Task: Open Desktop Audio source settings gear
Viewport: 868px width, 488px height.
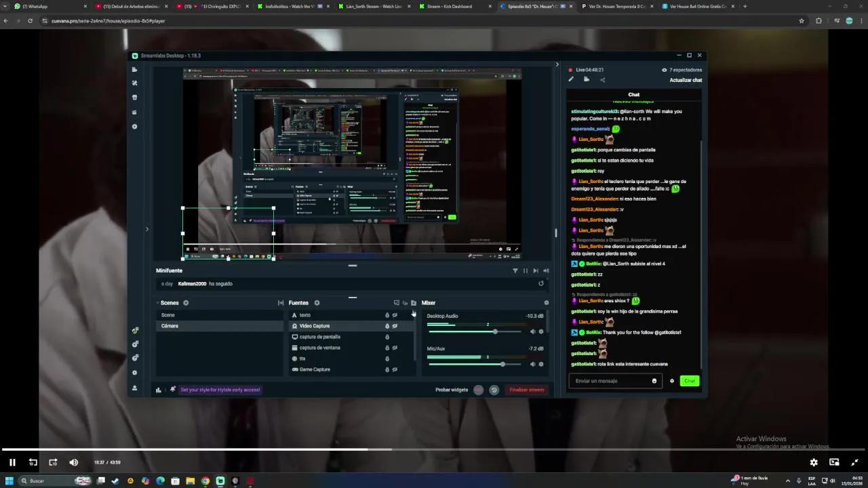Action: pos(540,331)
